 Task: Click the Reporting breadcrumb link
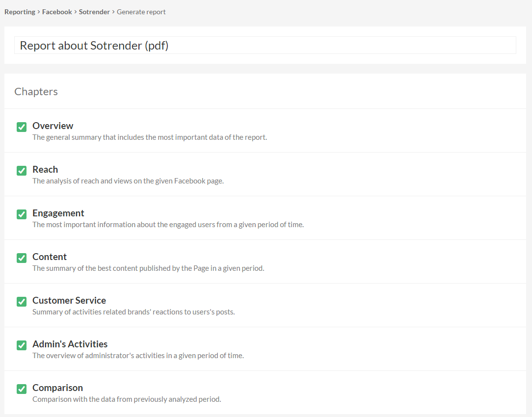(x=20, y=12)
